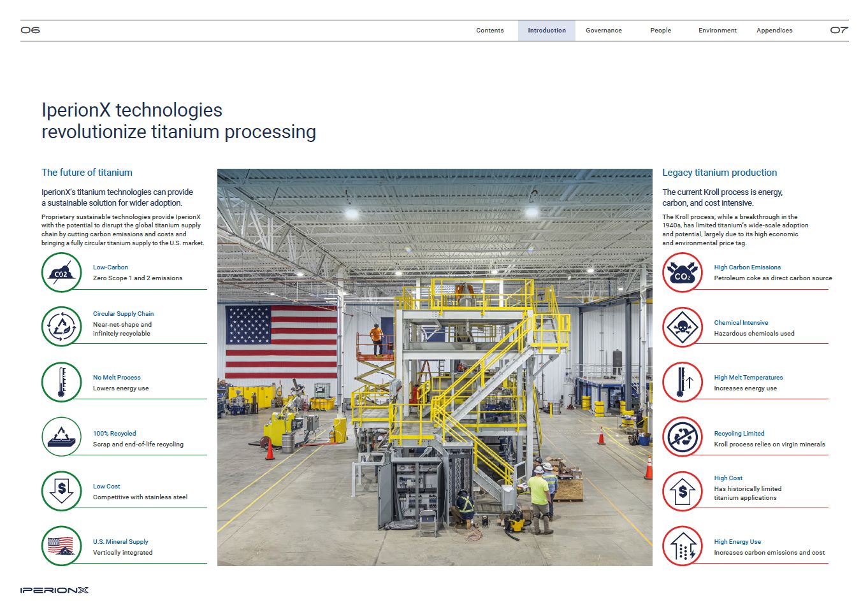868x612 pixels.
Task: Open the Environment navigation tab
Action: pos(717,31)
